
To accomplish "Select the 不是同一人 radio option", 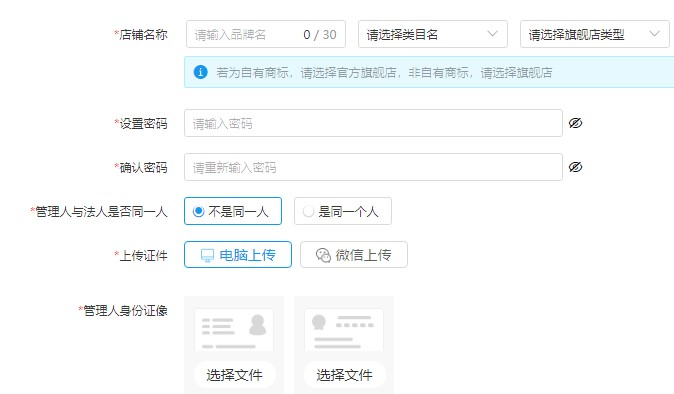I will pyautogui.click(x=233, y=211).
